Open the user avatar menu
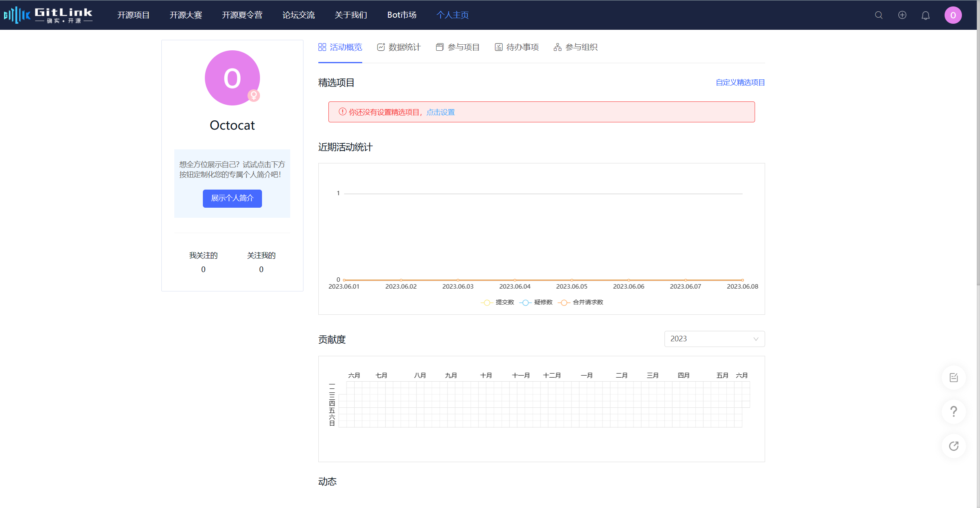 (x=953, y=15)
